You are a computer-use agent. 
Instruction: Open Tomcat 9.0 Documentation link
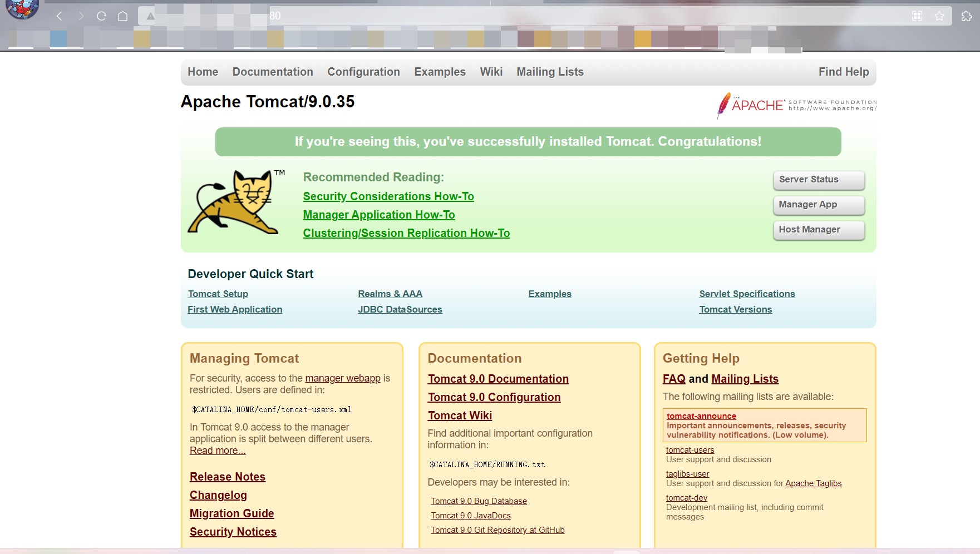coord(498,379)
